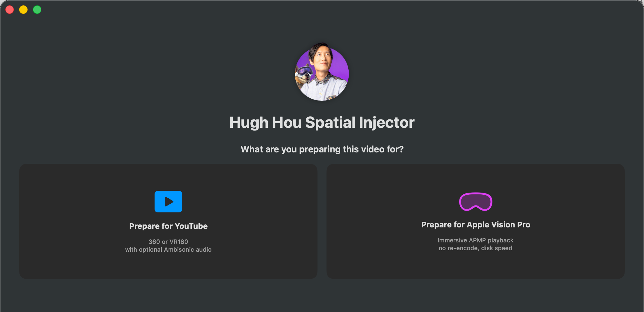Close the window with the red button
The height and width of the screenshot is (312, 644).
pyautogui.click(x=10, y=10)
